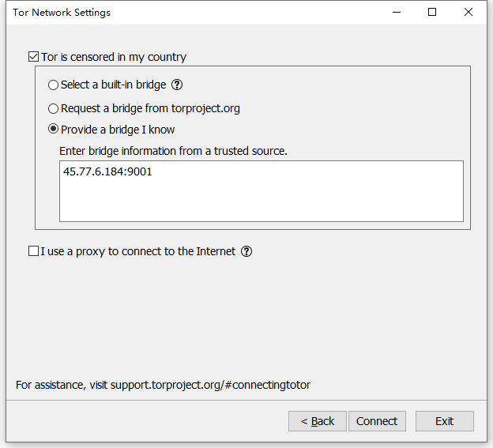The width and height of the screenshot is (493, 448).
Task: Select Provide a bridge I know
Action: coord(54,130)
